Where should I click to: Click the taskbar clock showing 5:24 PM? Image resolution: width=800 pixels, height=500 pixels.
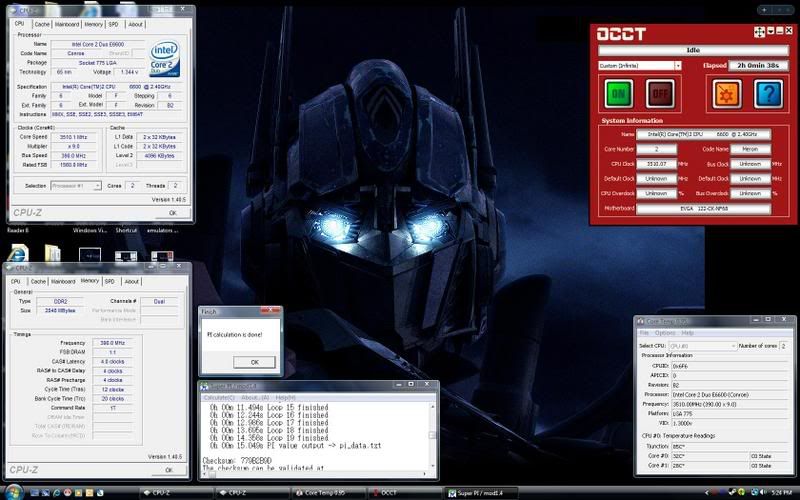click(x=782, y=493)
